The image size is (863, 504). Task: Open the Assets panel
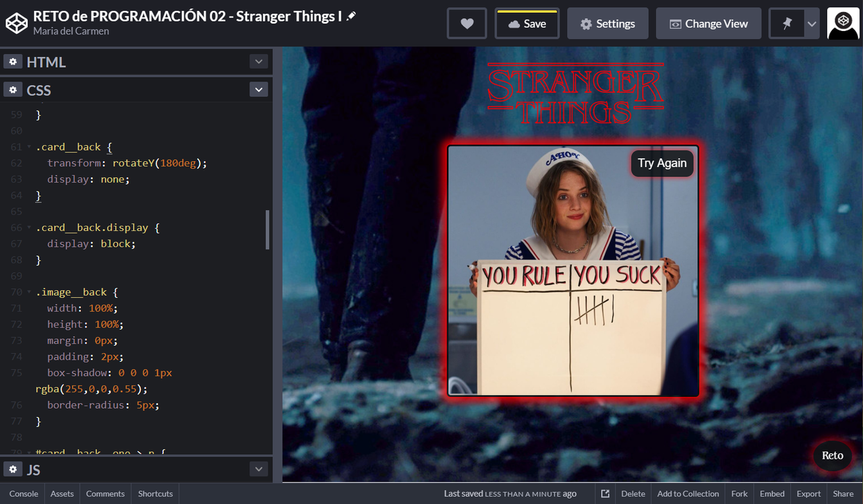tap(62, 493)
